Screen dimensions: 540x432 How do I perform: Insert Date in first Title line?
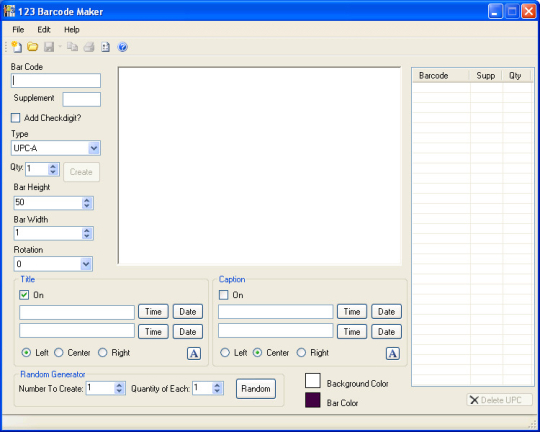(x=188, y=311)
